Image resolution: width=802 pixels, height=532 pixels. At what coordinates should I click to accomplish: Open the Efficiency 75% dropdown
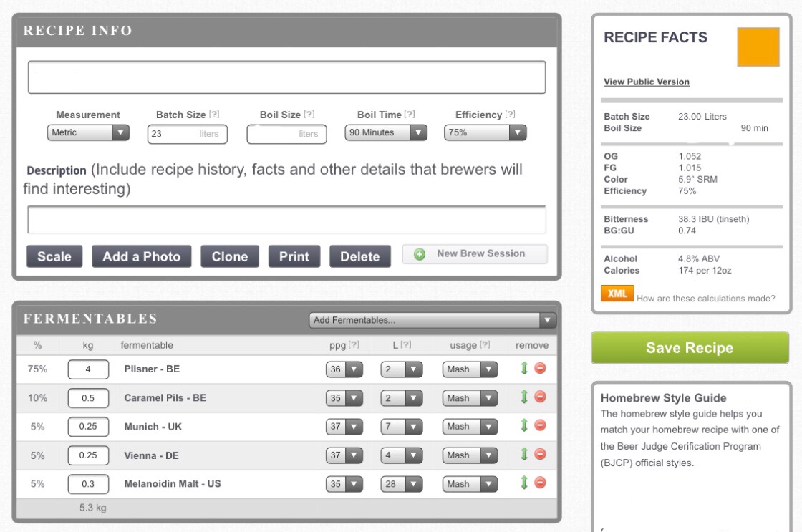click(x=485, y=132)
